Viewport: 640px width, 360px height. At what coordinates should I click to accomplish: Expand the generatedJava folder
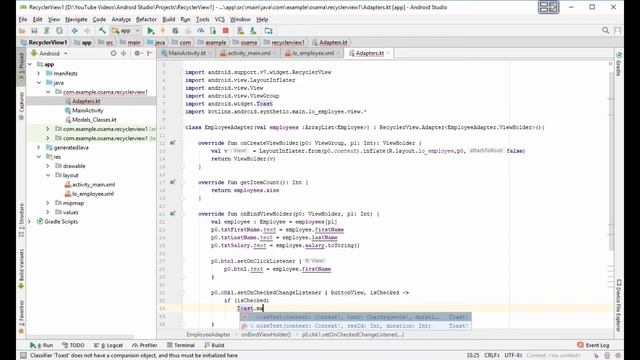click(x=39, y=147)
